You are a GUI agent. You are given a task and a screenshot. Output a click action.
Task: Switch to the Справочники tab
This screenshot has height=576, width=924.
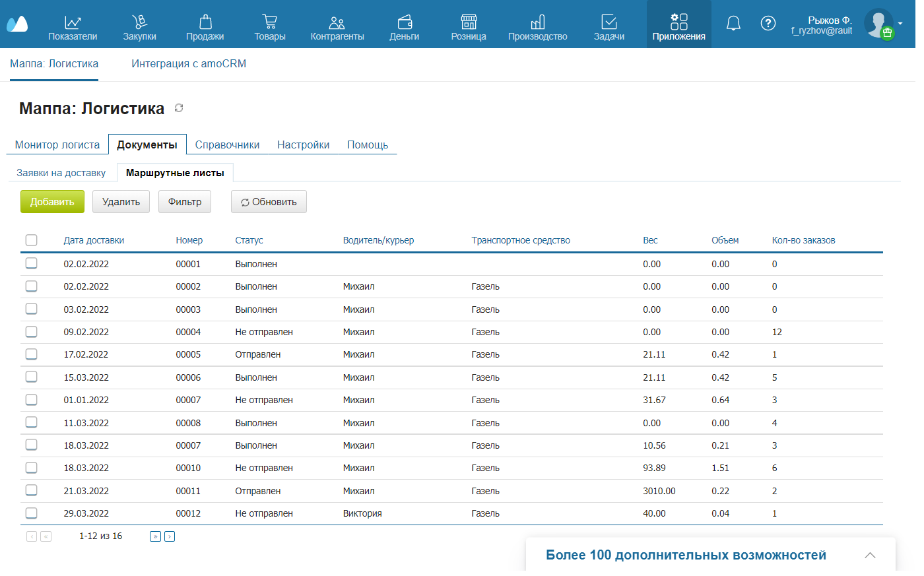tap(227, 145)
